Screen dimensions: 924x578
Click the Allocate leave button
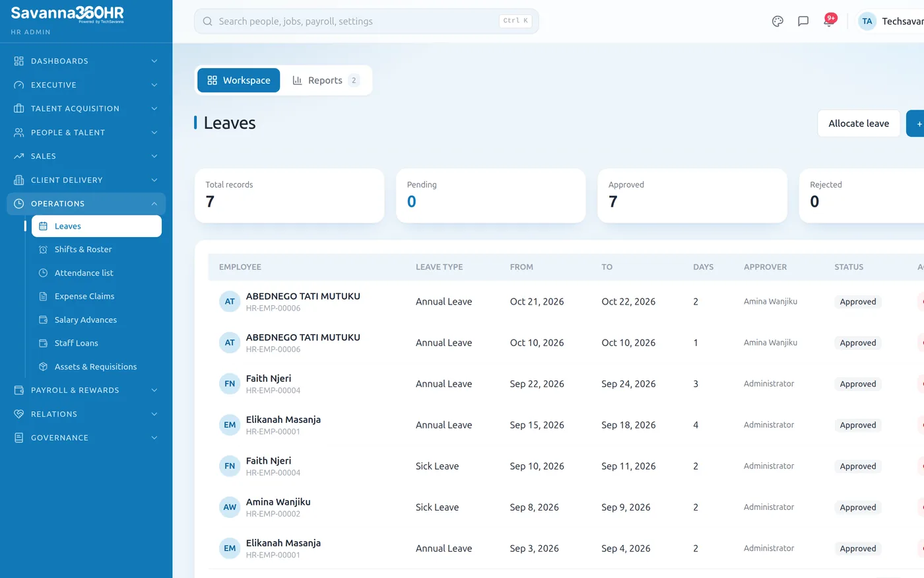click(x=859, y=124)
